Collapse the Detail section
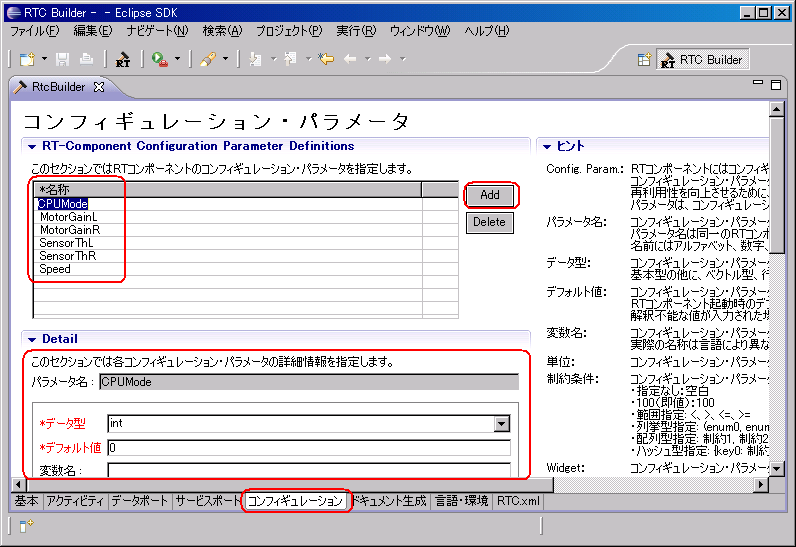This screenshot has width=796, height=547. tap(32, 339)
